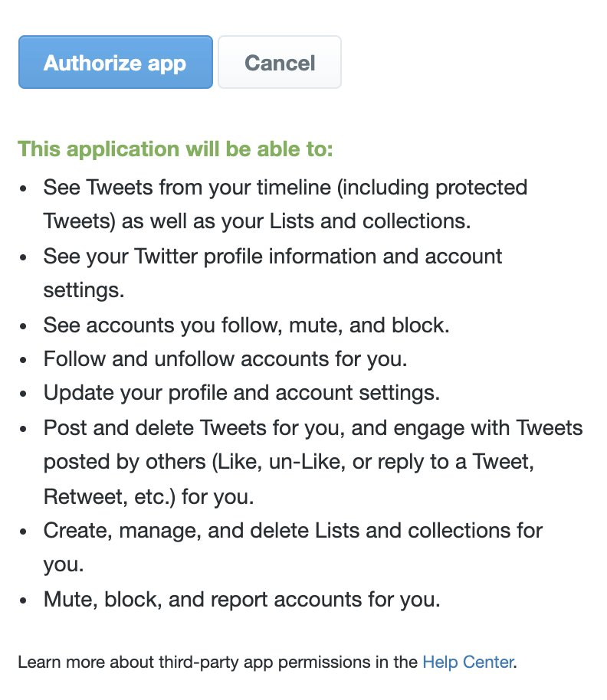This screenshot has height=700, width=607.
Task: Click the "Retweet, etc.) for you." line
Action: [148, 496]
